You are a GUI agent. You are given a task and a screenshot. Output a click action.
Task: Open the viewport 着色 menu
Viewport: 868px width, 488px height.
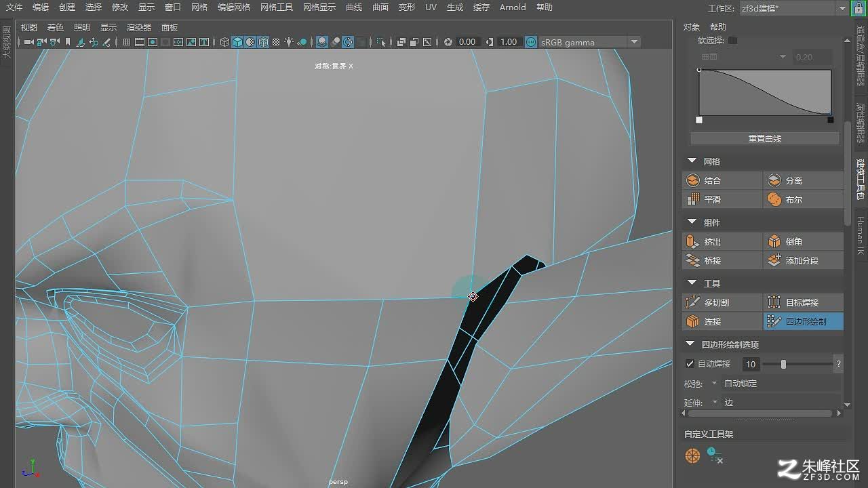[55, 28]
